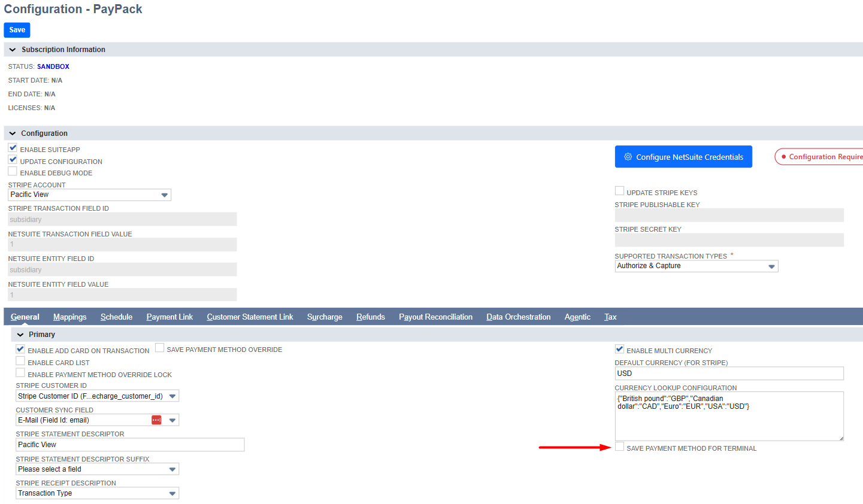The image size is (863, 504).
Task: Enable Card List checkbox
Action: [x=20, y=361]
